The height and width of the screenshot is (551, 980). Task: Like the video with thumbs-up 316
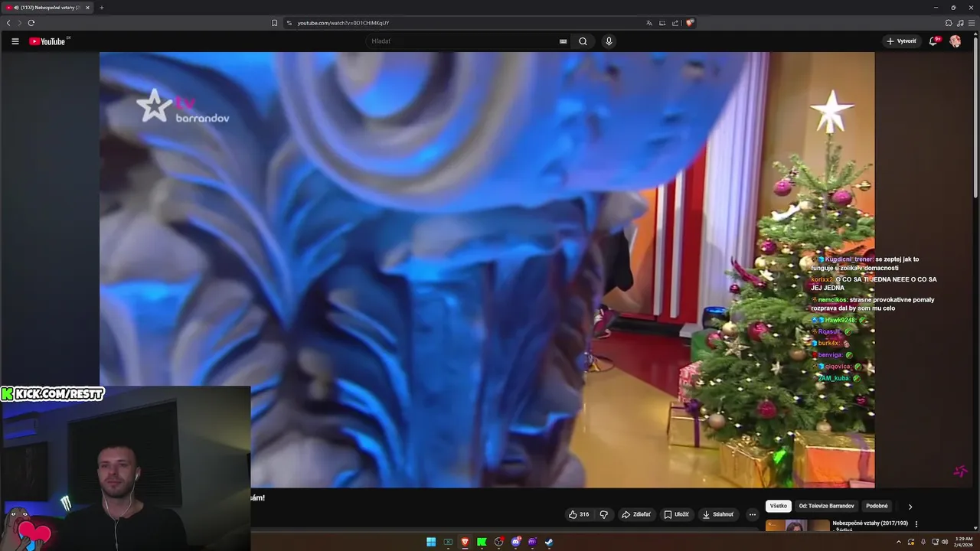click(x=579, y=514)
